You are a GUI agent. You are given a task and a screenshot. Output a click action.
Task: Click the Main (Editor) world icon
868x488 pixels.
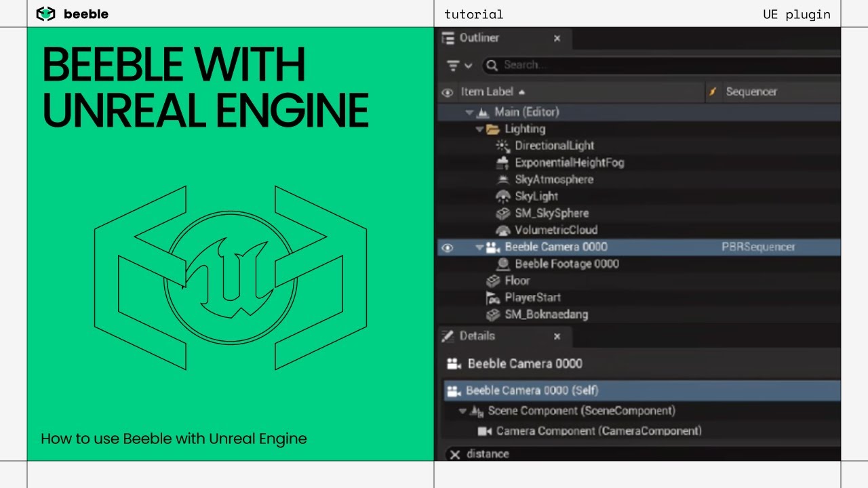tap(484, 112)
